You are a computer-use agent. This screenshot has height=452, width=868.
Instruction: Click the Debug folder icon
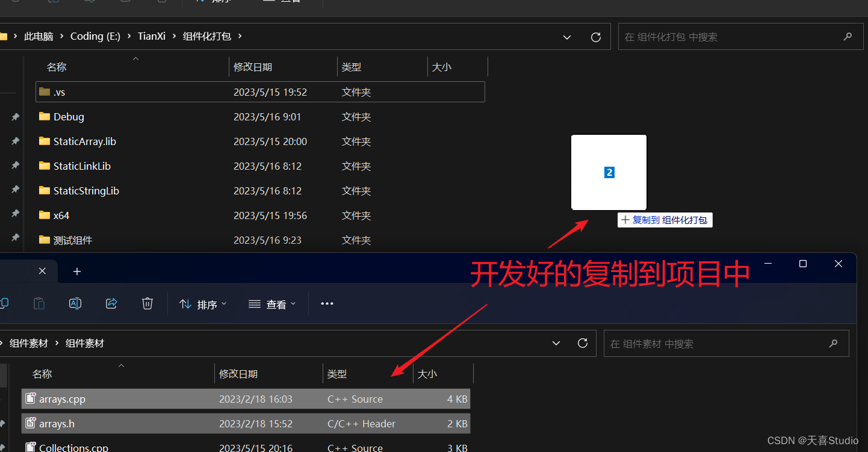(x=45, y=116)
